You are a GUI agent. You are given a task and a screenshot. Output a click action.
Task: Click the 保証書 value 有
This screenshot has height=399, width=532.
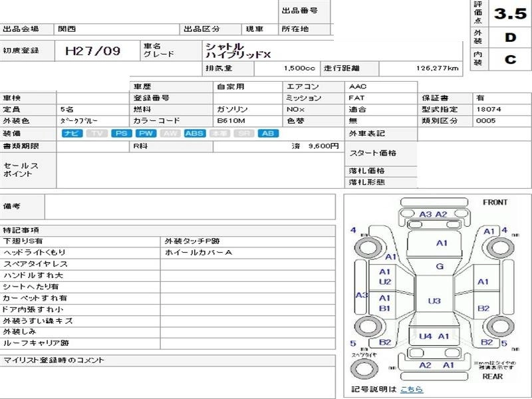[x=480, y=98]
